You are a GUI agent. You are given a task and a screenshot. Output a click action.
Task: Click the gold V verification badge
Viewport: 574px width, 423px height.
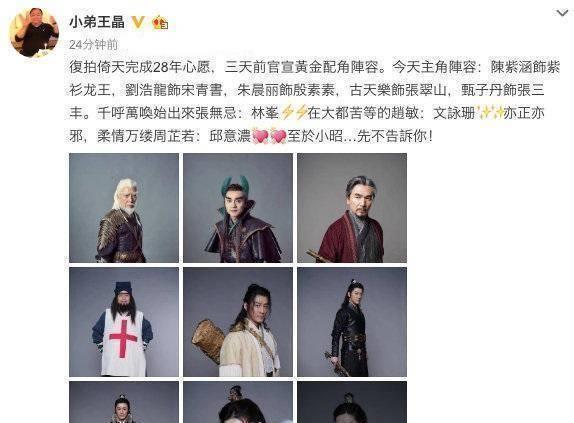[138, 22]
